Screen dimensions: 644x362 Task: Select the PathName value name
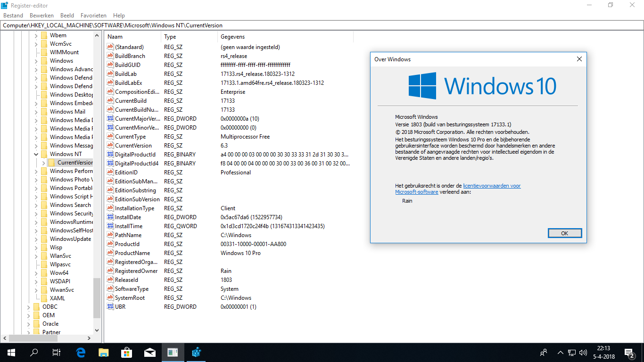pos(128,235)
